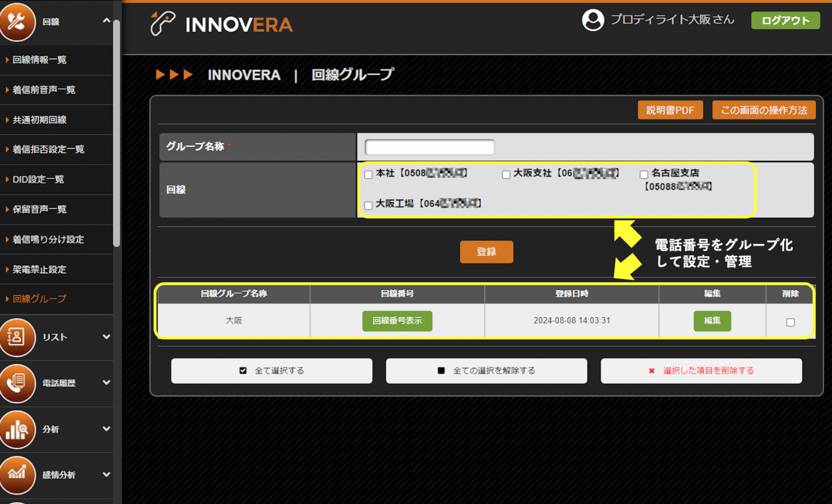Click the 感情分析 trend chart icon
Screen dimensions: 832x504
17,475
